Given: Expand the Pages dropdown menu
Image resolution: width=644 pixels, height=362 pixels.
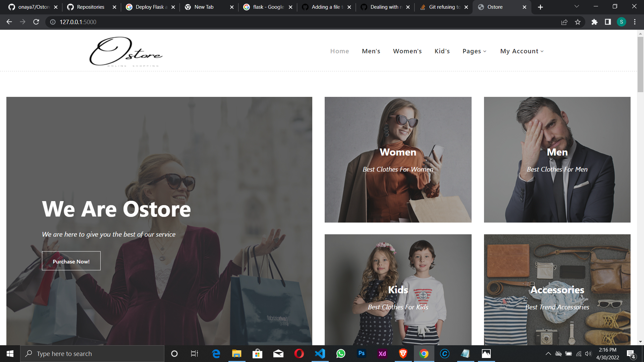Looking at the screenshot, I should (x=474, y=51).
